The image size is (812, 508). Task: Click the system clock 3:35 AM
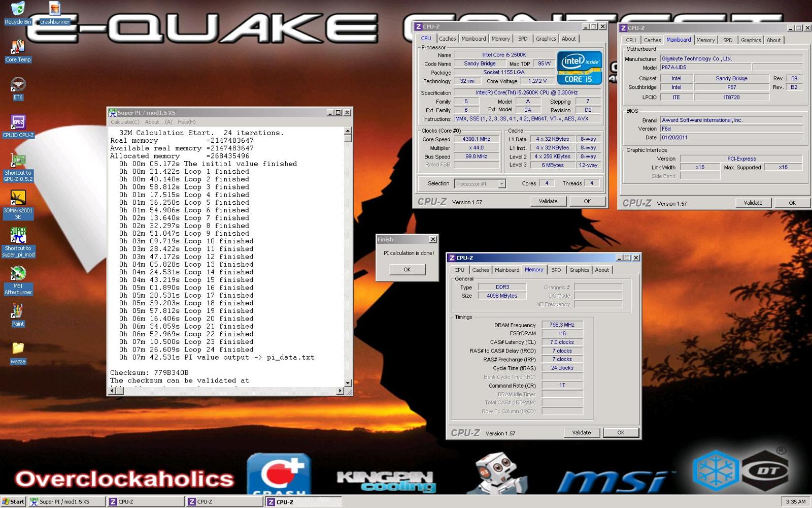coord(795,501)
